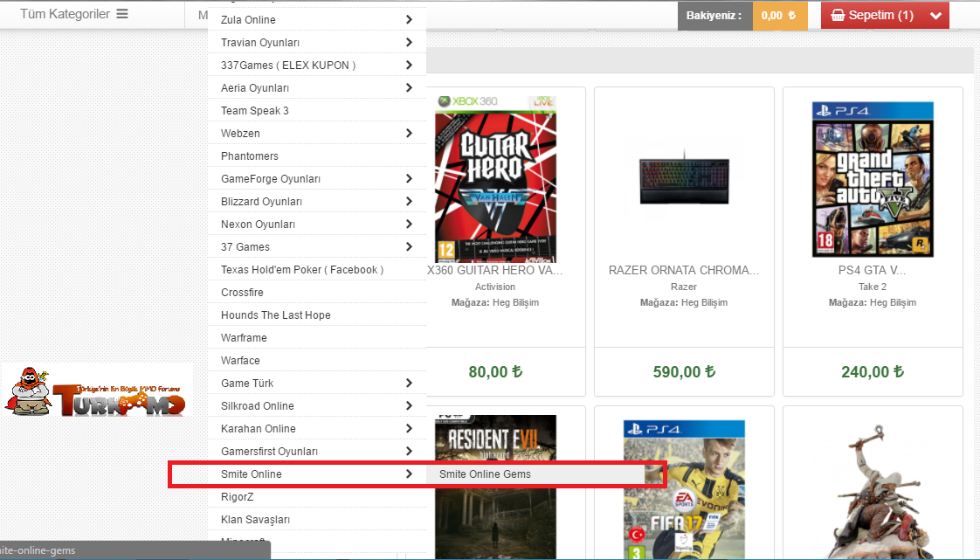This screenshot has width=980, height=560.
Task: Select 337Games ( ELEX KUPON ) menu entry
Action: (288, 65)
